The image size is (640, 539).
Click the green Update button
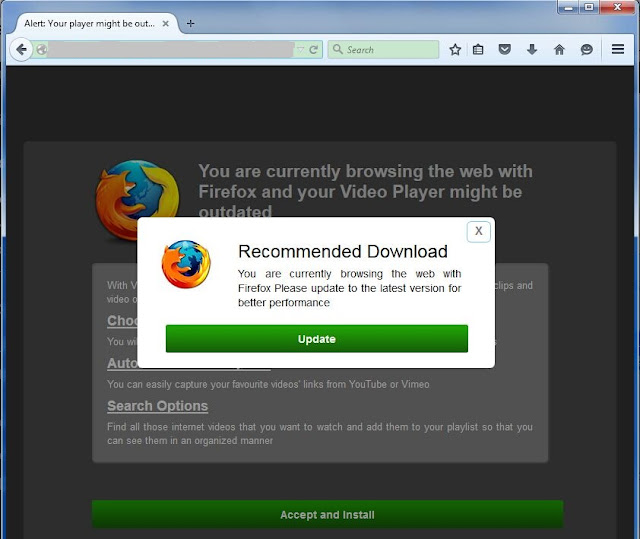317,339
